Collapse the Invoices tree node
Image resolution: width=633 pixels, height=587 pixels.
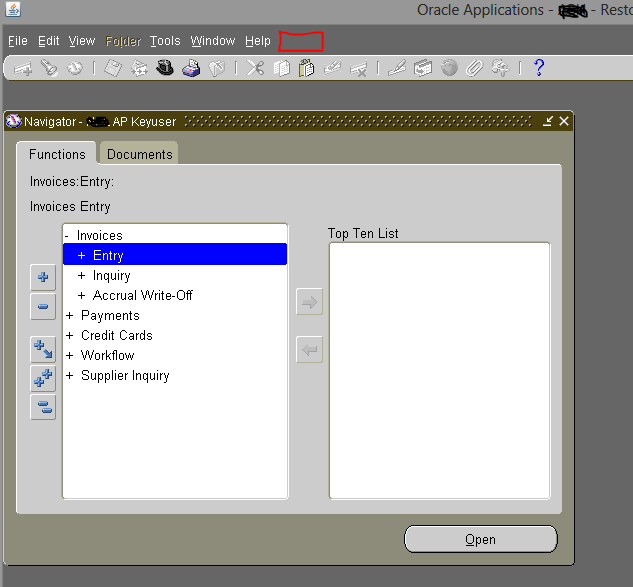click(67, 236)
